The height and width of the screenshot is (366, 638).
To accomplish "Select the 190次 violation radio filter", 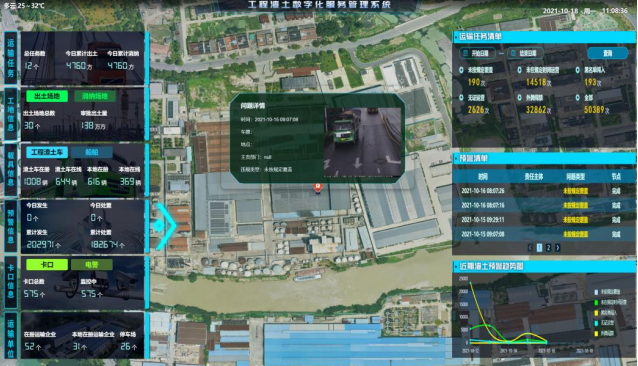I will [x=461, y=70].
